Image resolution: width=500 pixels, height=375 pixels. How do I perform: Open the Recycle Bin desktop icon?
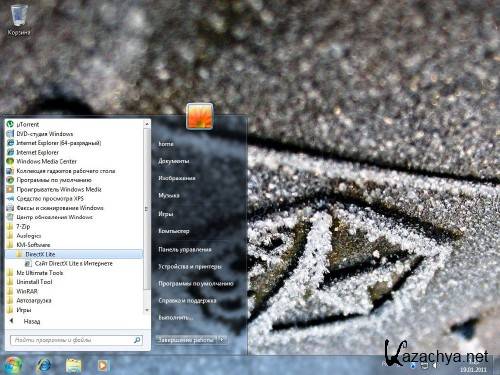click(x=19, y=20)
